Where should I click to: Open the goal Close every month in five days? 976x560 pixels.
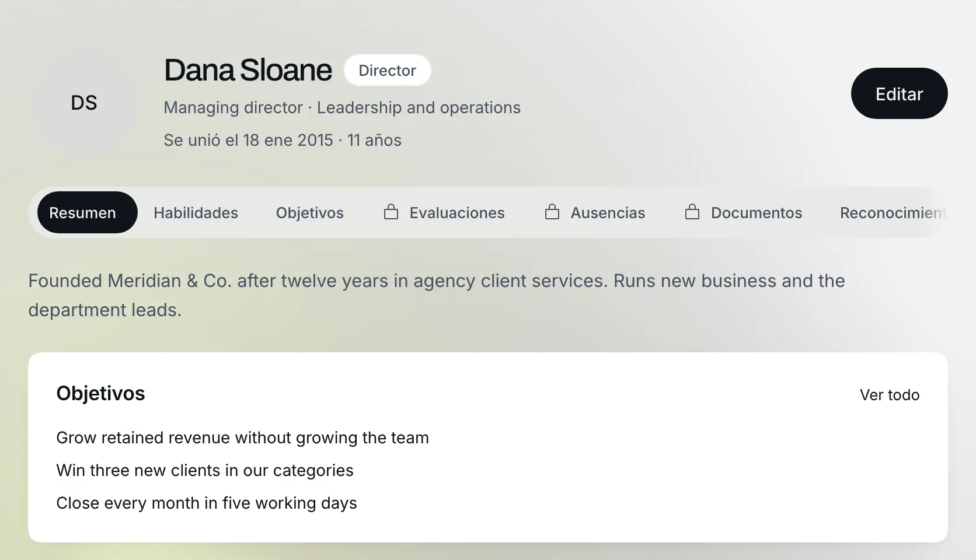[207, 503]
